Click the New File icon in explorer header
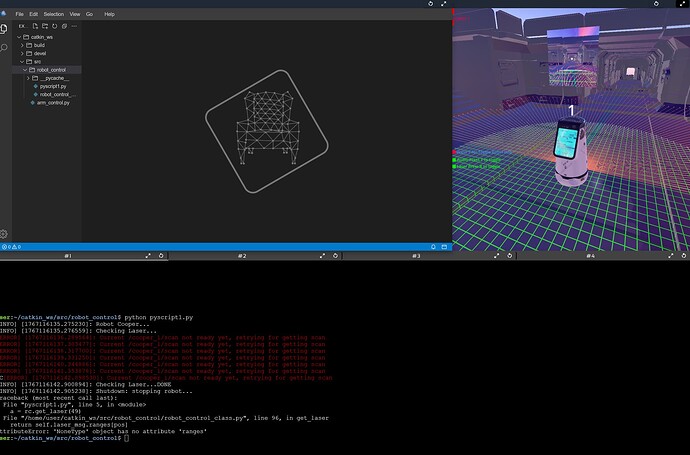690x455 pixels. (34, 27)
